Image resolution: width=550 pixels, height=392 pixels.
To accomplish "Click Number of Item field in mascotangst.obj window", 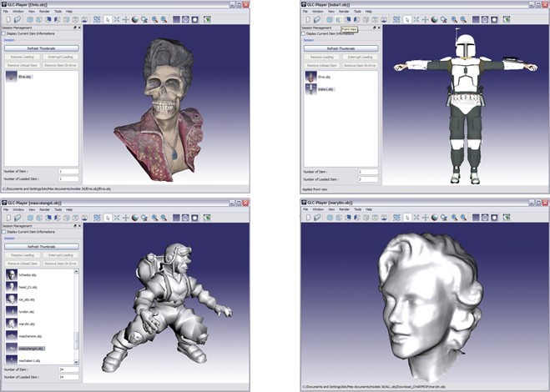I will click(68, 369).
